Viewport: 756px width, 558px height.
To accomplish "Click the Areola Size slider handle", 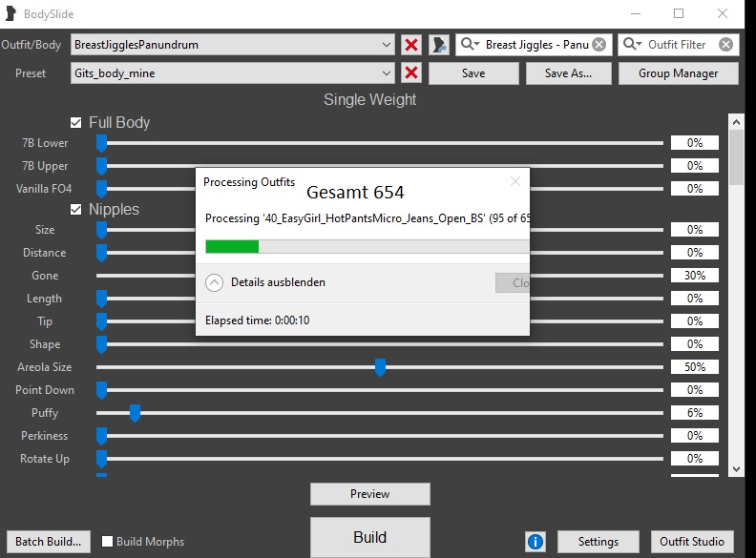I will [380, 367].
